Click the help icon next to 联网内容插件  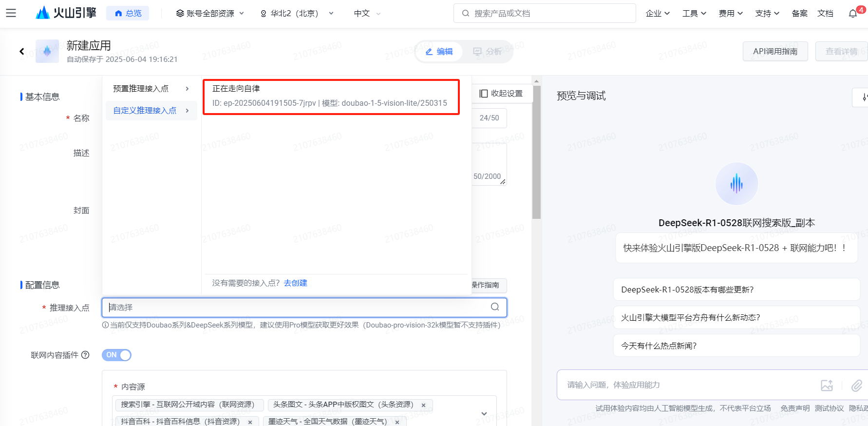pyautogui.click(x=85, y=355)
